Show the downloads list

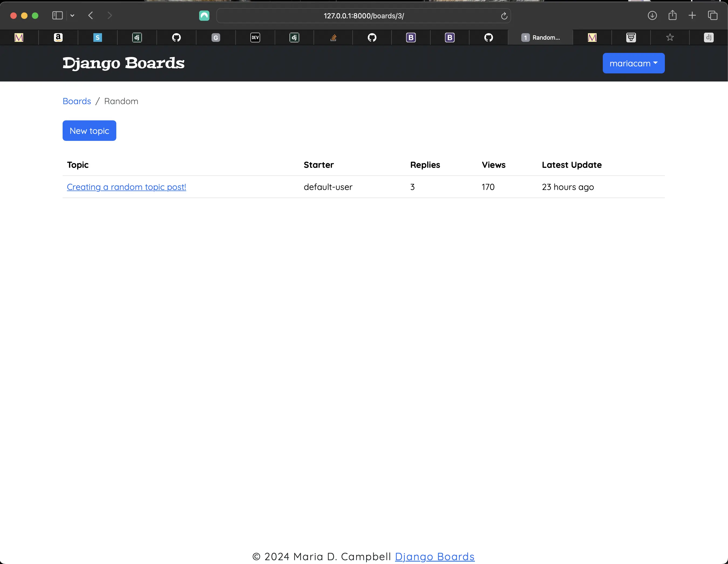coord(652,16)
